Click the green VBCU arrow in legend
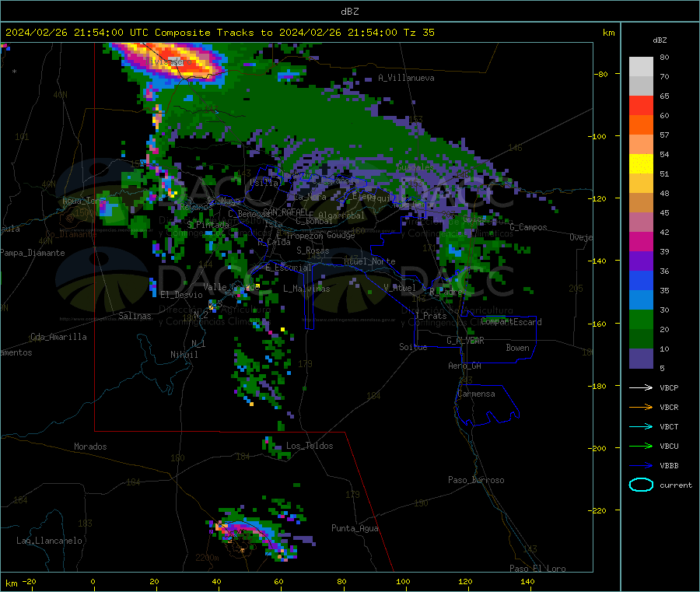Image resolution: width=700 pixels, height=592 pixels. click(641, 446)
